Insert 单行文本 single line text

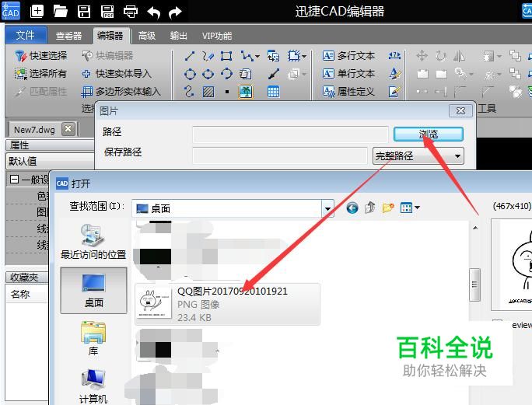pos(348,74)
